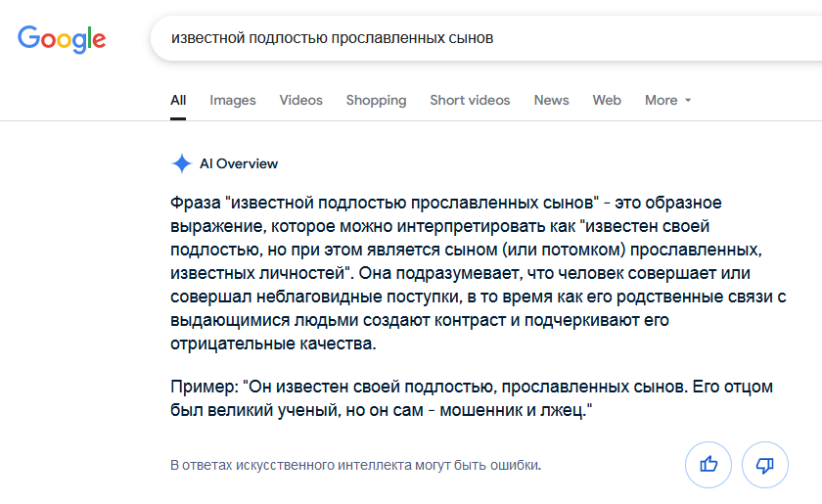Select the All results tab

click(178, 100)
